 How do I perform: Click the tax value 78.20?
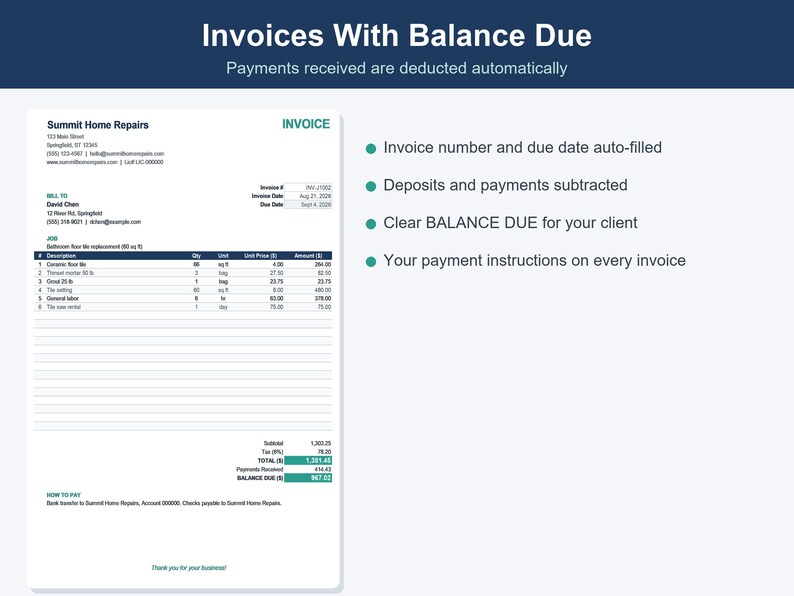coord(324,452)
